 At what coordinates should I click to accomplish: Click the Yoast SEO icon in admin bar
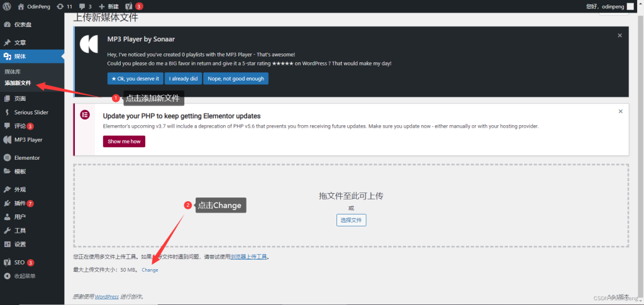tap(128, 6)
